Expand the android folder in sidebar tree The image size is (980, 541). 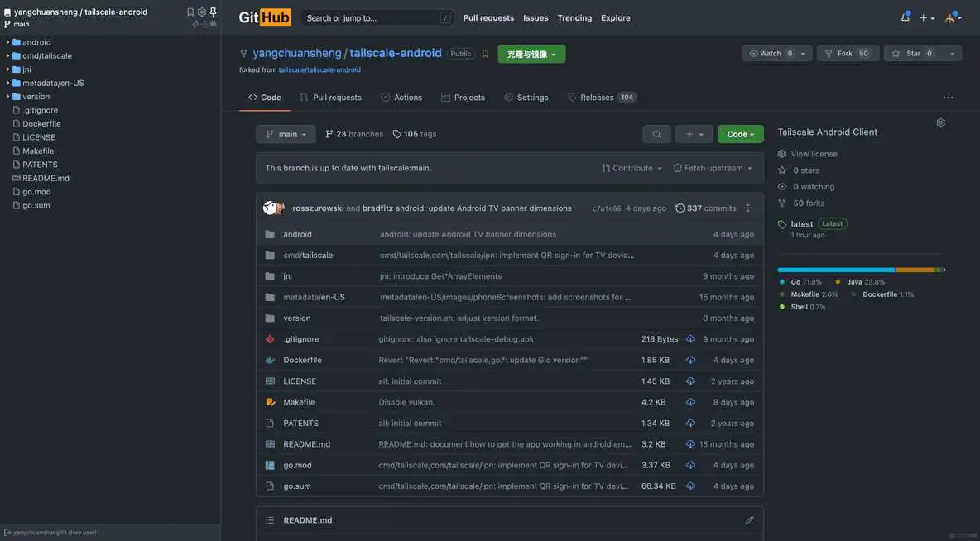click(7, 42)
